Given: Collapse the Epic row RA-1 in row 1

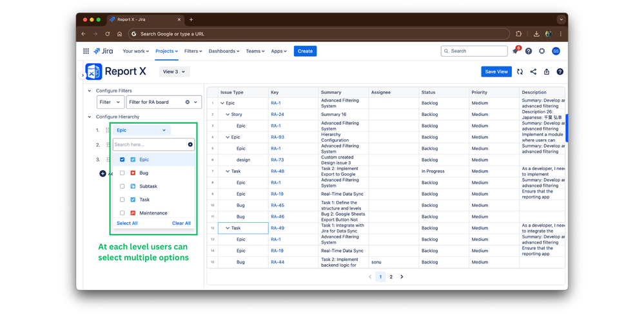Looking at the screenshot, I should click(222, 103).
